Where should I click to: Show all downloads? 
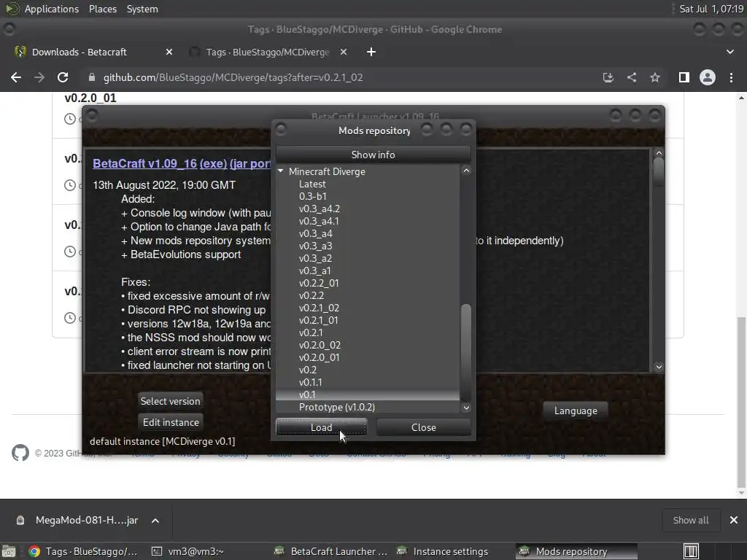tap(690, 520)
